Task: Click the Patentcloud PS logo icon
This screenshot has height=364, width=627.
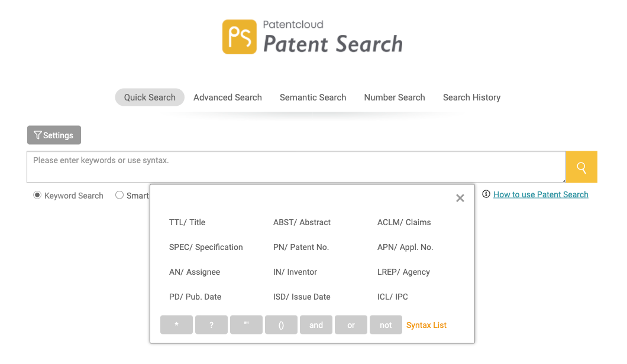Action: click(x=240, y=37)
